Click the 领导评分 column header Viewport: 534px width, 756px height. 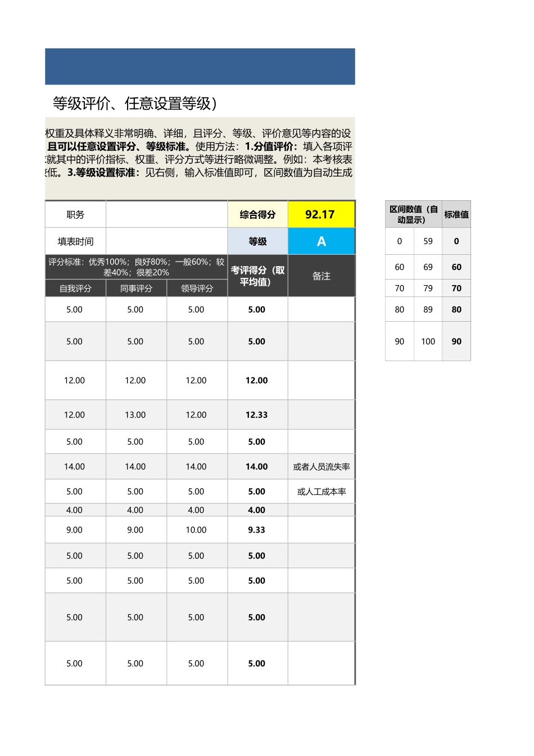pyautogui.click(x=197, y=288)
